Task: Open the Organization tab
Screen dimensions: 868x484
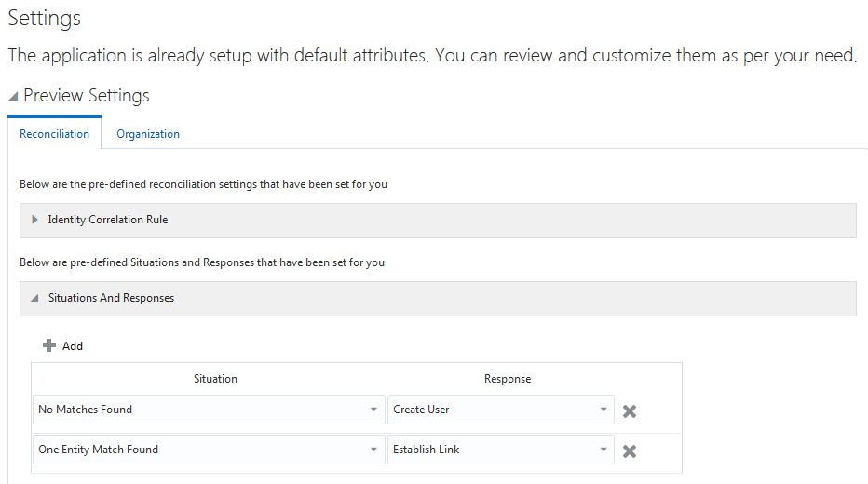Action: pyautogui.click(x=148, y=134)
